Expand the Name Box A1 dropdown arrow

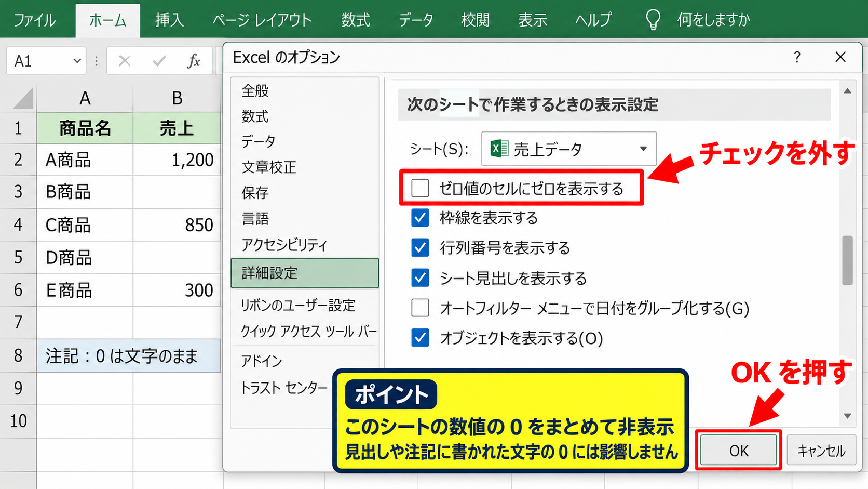77,61
